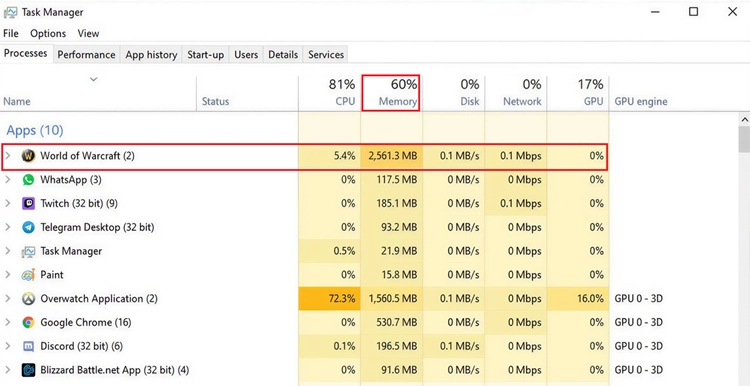Click the Task Manager process row icon
Image resolution: width=750 pixels, height=386 pixels.
tap(28, 251)
